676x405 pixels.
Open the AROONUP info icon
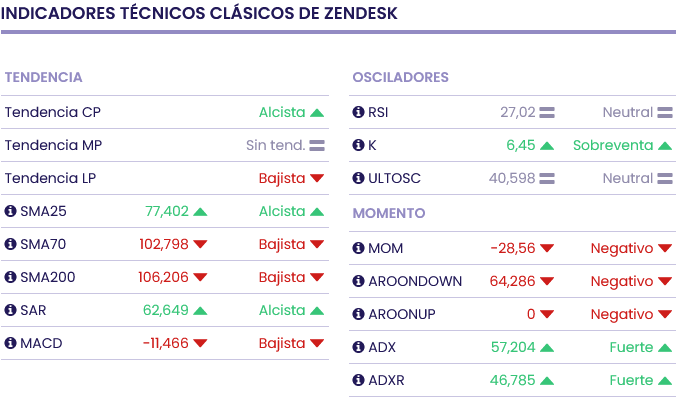tap(359, 315)
